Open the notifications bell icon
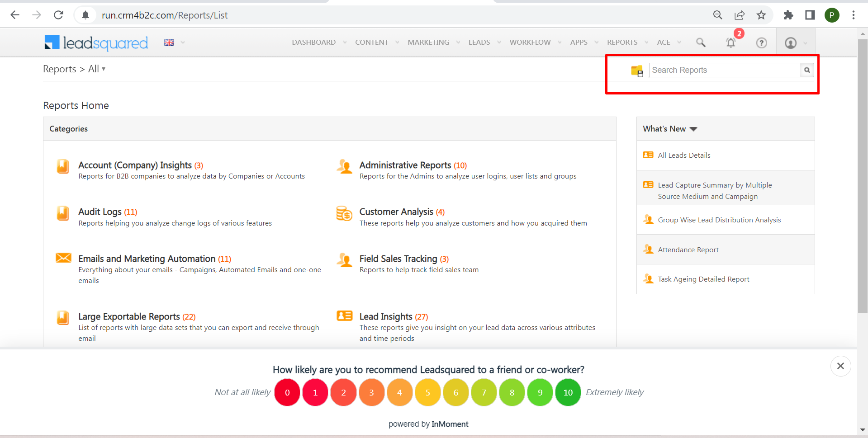The height and width of the screenshot is (438, 868). pyautogui.click(x=730, y=42)
